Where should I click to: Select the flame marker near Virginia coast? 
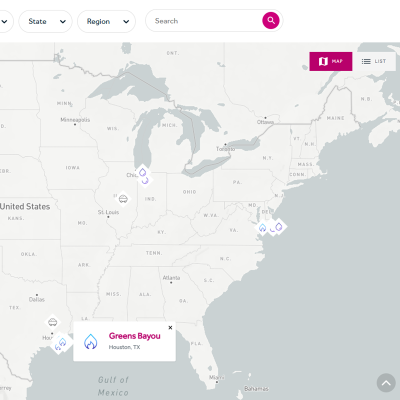pyautogui.click(x=262, y=227)
